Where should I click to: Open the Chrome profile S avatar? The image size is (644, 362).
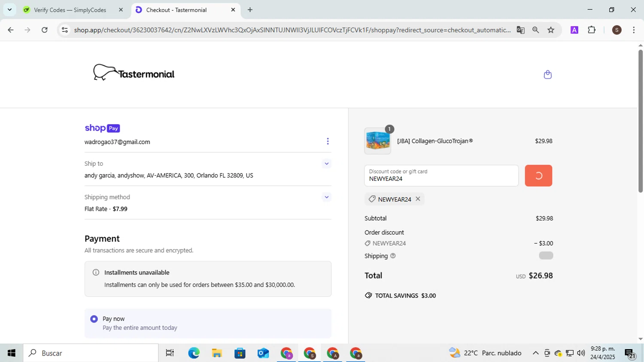click(x=617, y=30)
